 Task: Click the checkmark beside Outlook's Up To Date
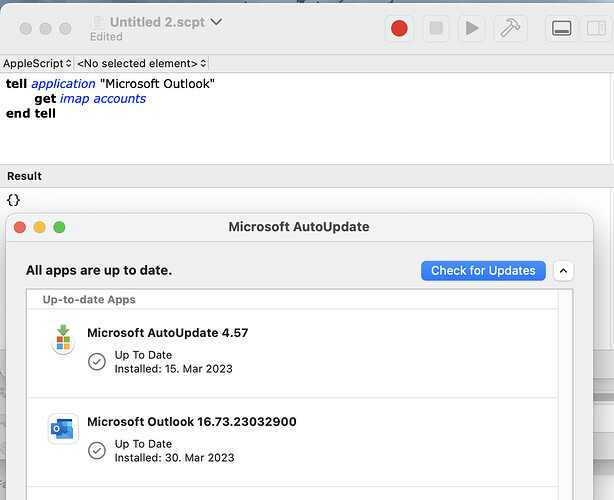(x=97, y=450)
